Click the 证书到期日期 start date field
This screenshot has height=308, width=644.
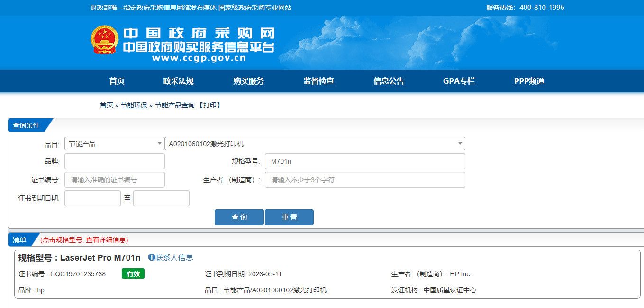coord(92,198)
